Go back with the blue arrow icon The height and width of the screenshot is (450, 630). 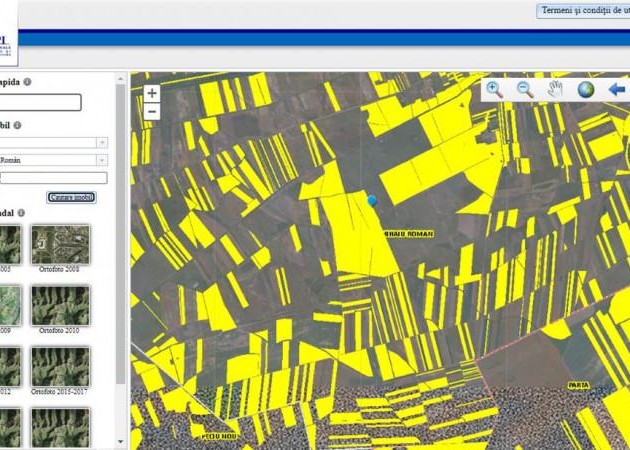(617, 90)
